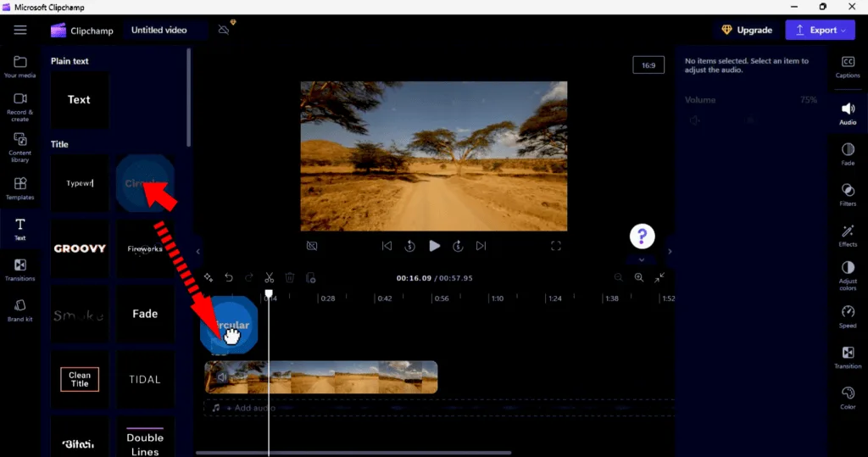Mute the video clip audio in timeline
The height and width of the screenshot is (457, 868).
(x=222, y=377)
